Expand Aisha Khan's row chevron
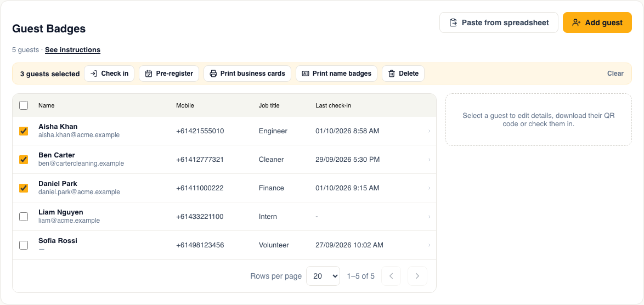Viewport: 644px width, 305px height. coord(429,131)
